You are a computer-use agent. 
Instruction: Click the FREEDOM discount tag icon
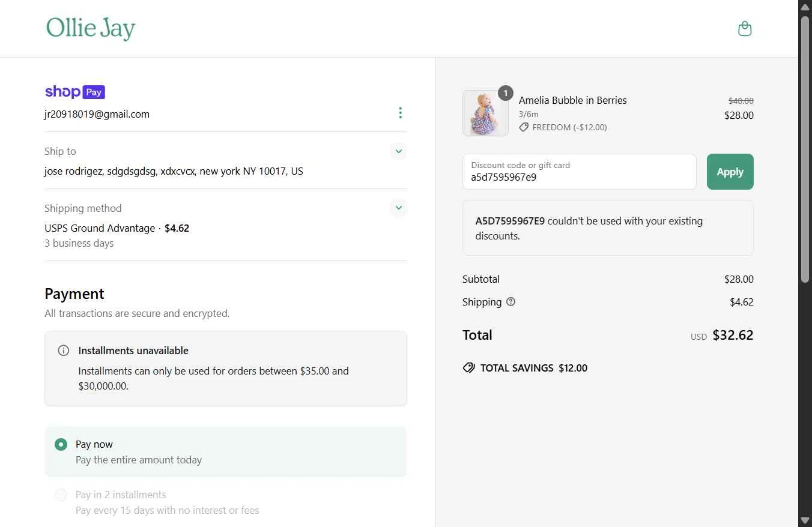[524, 127]
